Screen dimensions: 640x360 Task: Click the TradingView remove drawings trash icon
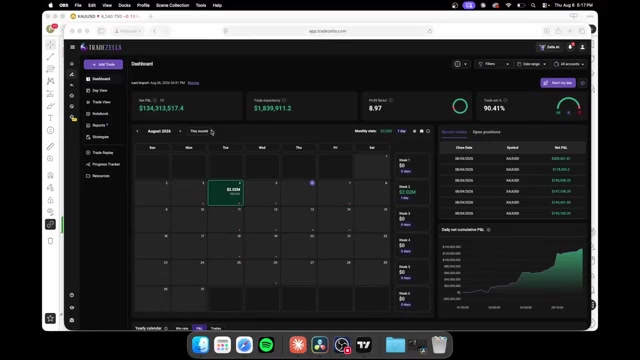50,241
